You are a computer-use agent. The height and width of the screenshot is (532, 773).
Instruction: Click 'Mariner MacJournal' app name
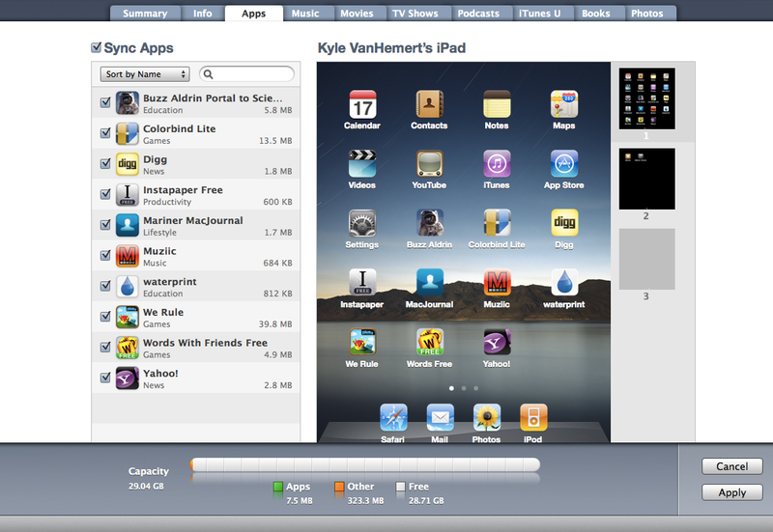193,221
